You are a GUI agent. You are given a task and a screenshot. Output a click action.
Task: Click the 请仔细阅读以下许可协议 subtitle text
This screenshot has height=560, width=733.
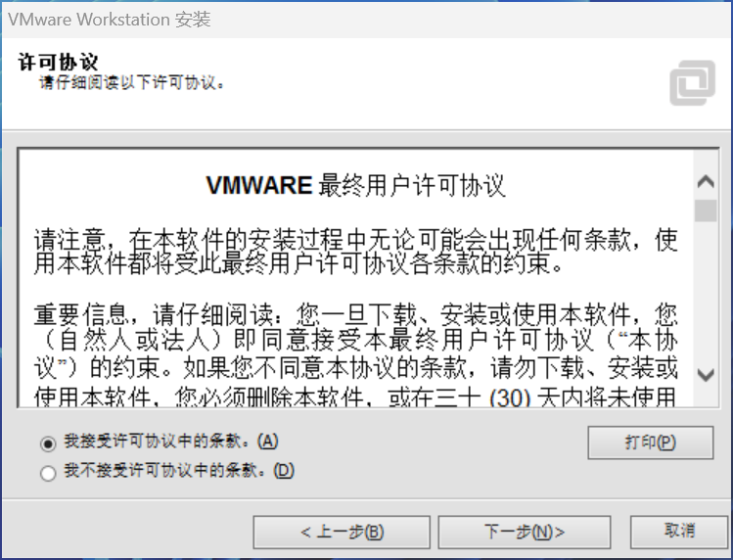point(132,82)
